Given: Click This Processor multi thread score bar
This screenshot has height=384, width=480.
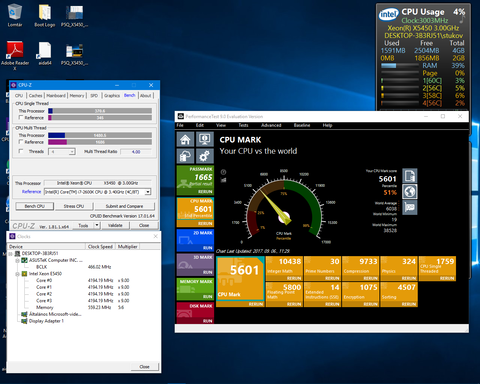Looking at the screenshot, I should click(100, 135).
